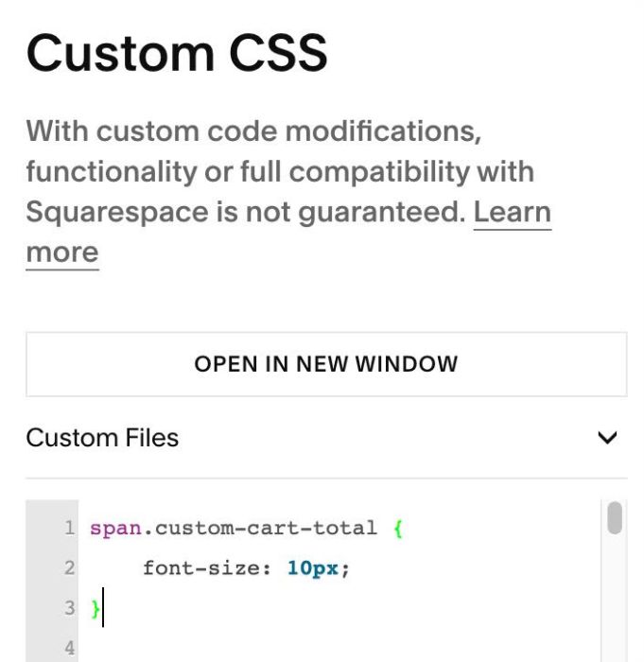644x662 pixels.
Task: Select line number 1 in the gutter
Action: click(x=69, y=528)
